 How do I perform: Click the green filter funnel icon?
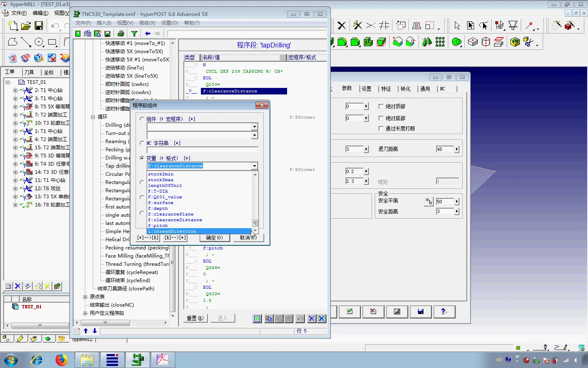pos(134,34)
